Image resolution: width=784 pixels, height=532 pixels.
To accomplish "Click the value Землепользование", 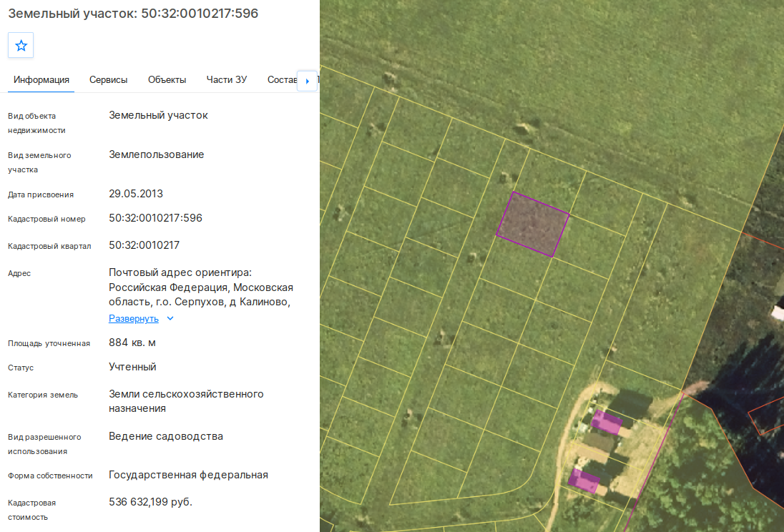I will pyautogui.click(x=157, y=154).
